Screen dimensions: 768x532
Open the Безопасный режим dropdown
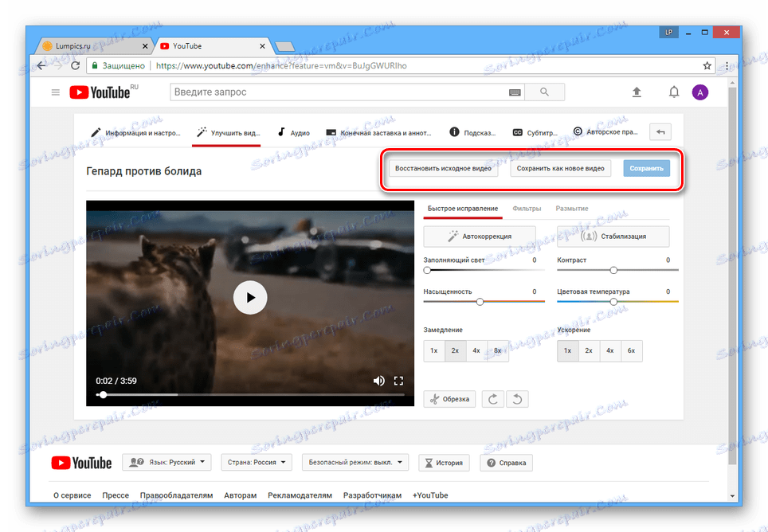point(355,462)
